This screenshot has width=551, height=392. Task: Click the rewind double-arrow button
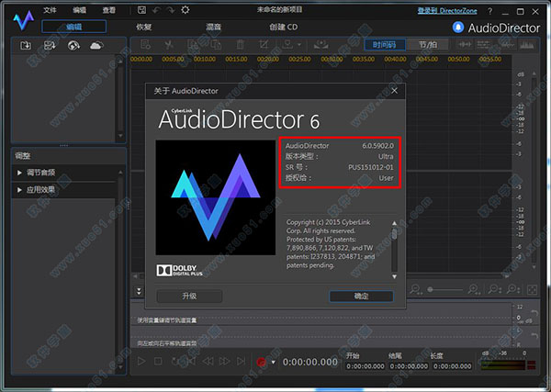coord(208,361)
